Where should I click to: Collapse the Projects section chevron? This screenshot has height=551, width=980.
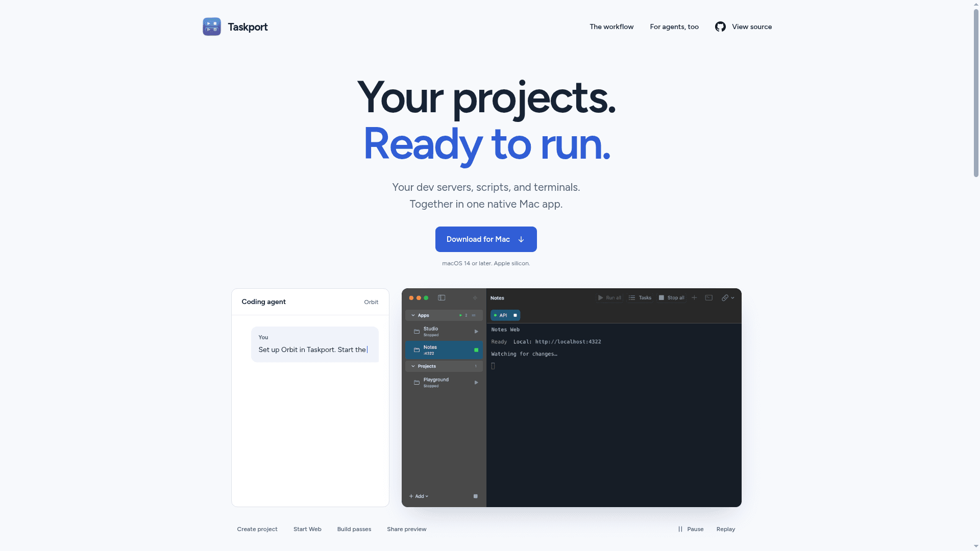413,366
